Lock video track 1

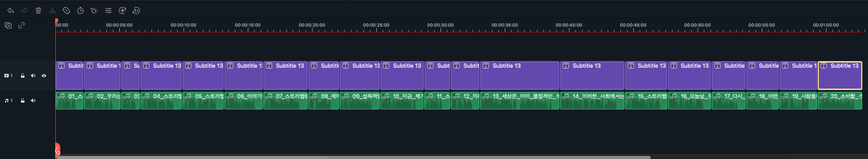[x=23, y=76]
